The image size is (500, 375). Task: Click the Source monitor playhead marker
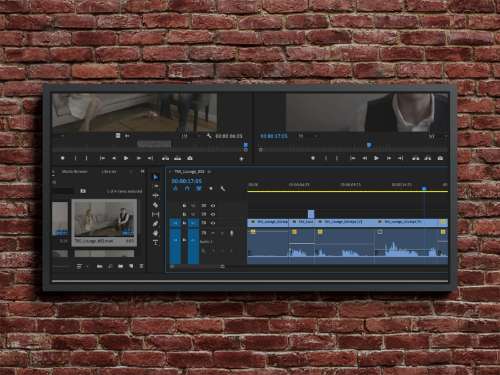click(x=246, y=145)
